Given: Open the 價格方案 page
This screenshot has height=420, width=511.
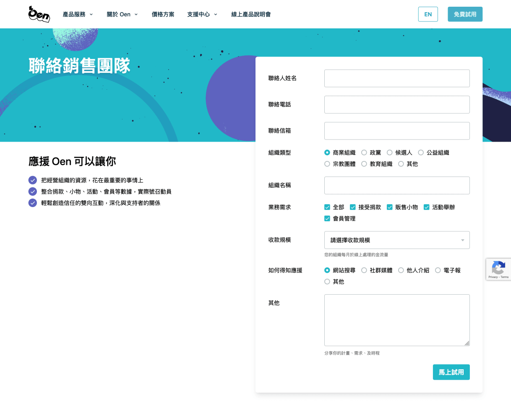Looking at the screenshot, I should coord(163,14).
